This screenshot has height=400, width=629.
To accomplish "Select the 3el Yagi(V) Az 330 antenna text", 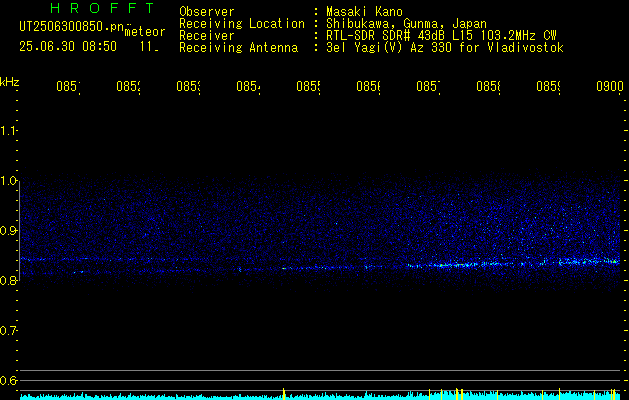I will [445, 48].
